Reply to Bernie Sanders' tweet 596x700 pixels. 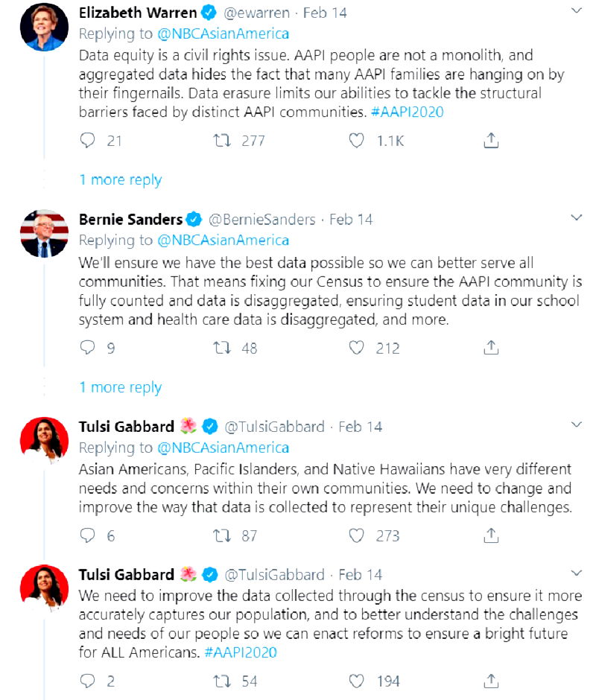click(x=88, y=347)
